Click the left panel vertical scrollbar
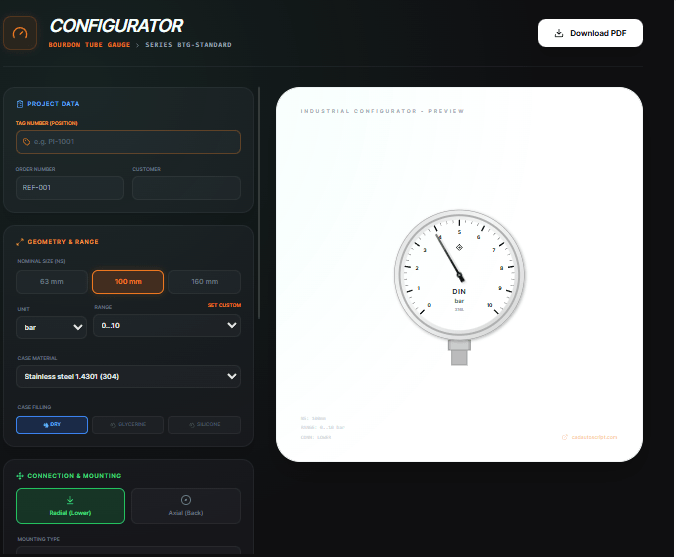The image size is (676, 557). coord(259,203)
